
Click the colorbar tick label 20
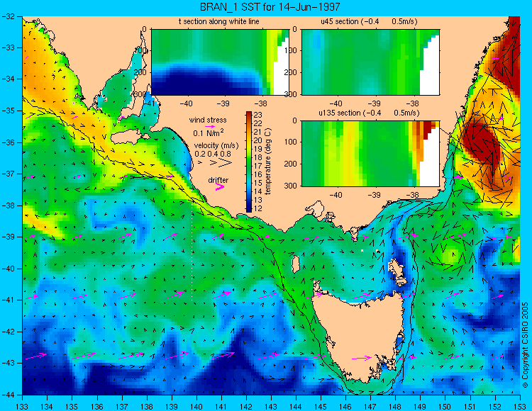coord(258,140)
